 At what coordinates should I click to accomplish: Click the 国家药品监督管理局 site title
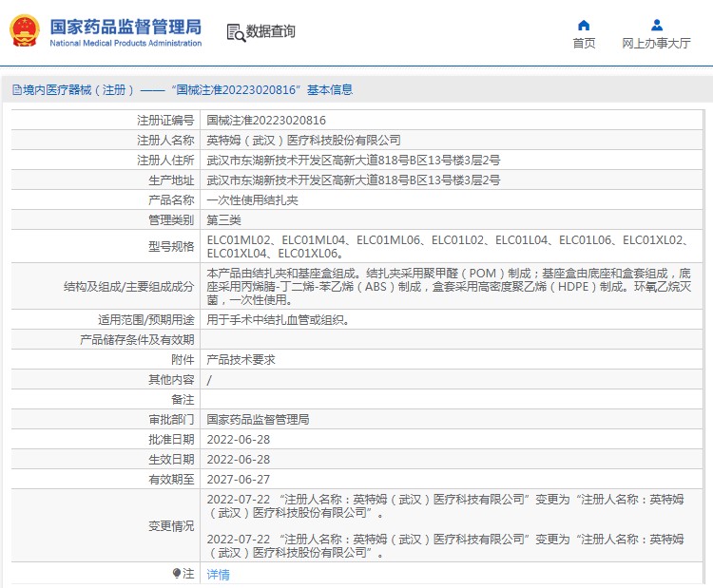point(125,24)
